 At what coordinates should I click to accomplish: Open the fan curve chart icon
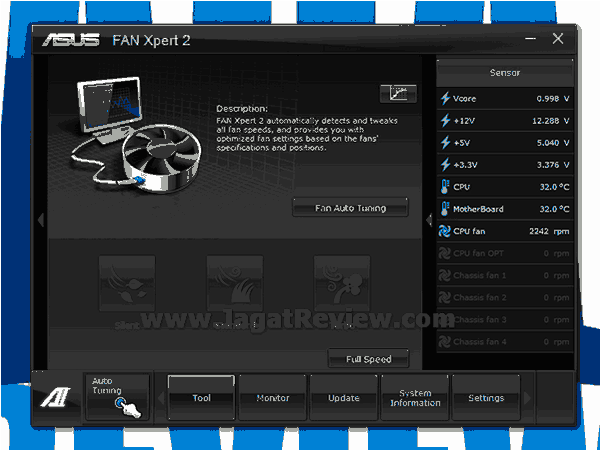[x=398, y=94]
